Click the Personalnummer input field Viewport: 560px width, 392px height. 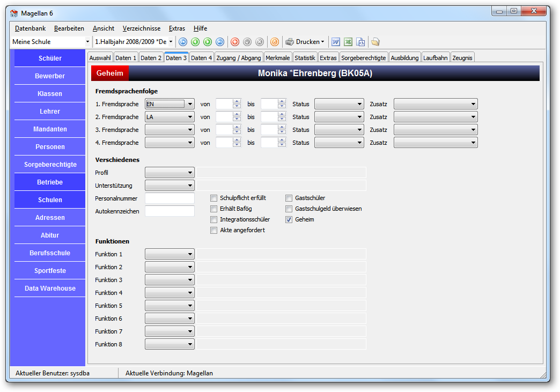[170, 198]
